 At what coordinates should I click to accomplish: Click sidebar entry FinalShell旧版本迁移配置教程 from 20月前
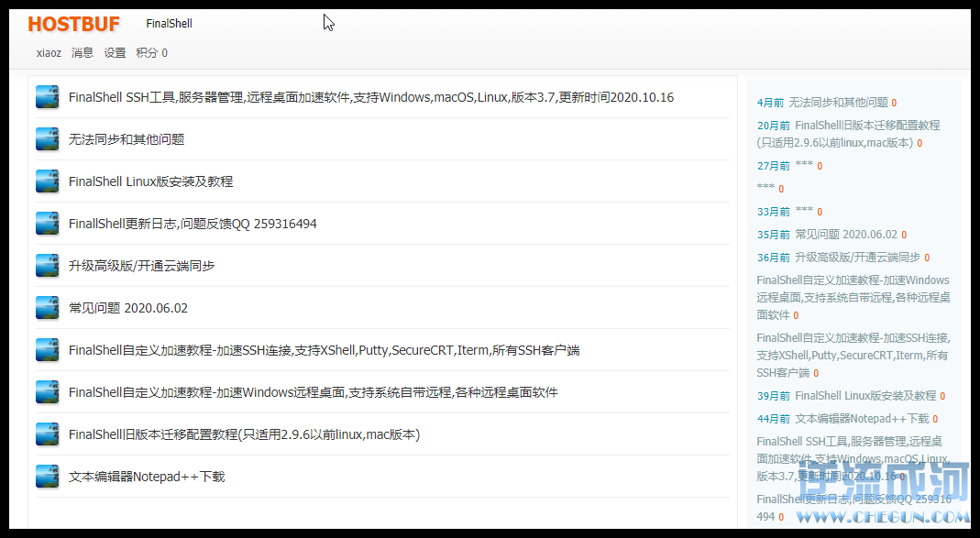(x=848, y=134)
